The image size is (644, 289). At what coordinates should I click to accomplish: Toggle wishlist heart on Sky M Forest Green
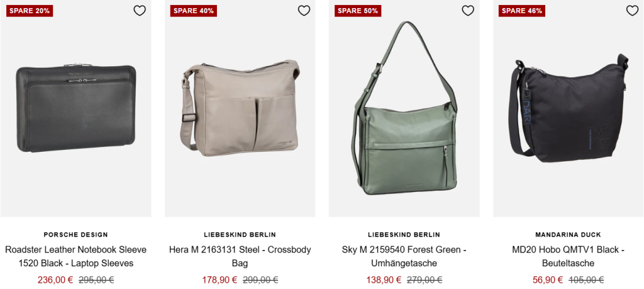(468, 11)
